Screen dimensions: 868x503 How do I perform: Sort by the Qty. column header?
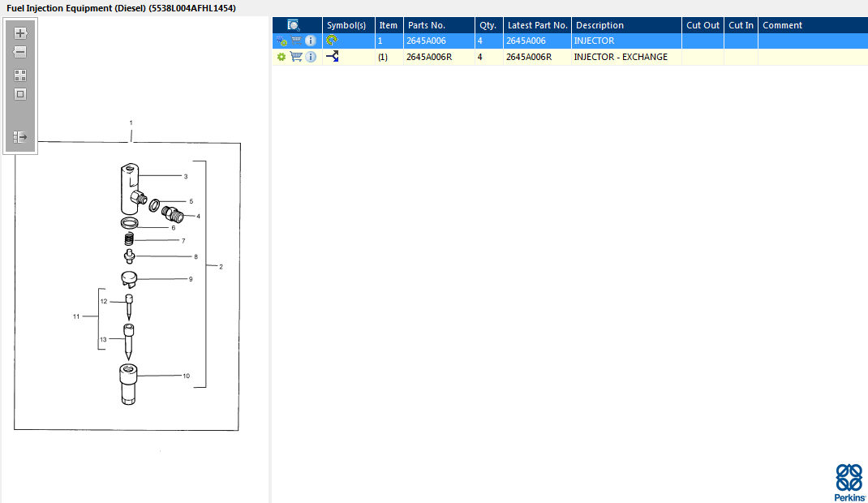(488, 25)
